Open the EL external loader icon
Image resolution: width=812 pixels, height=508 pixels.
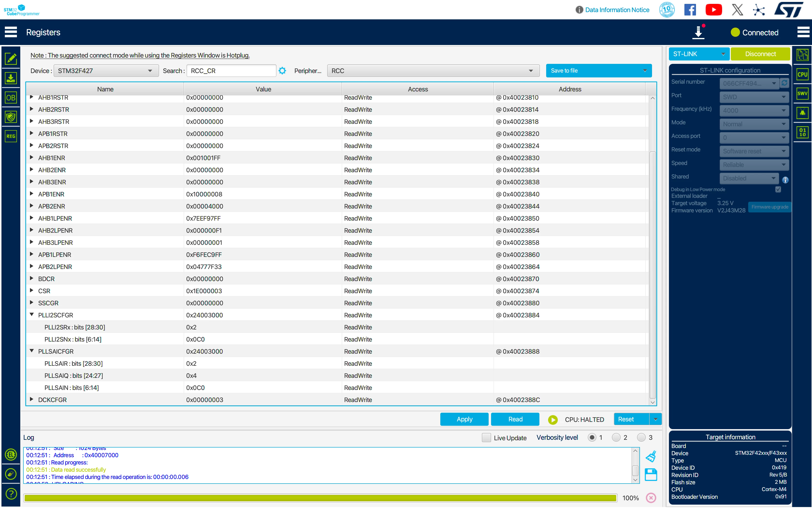point(11,455)
